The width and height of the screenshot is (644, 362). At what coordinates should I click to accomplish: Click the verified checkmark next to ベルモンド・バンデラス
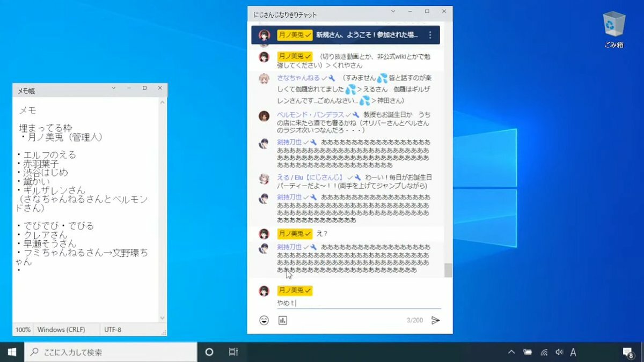[349, 115]
